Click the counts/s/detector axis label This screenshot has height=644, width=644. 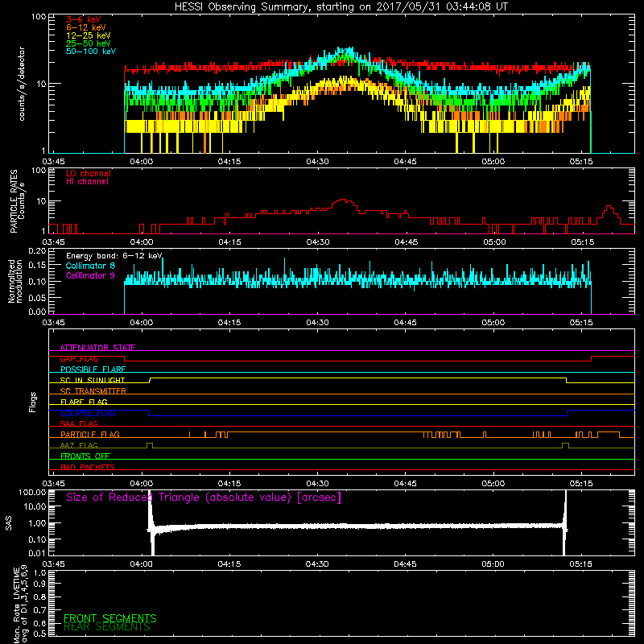[x=22, y=84]
